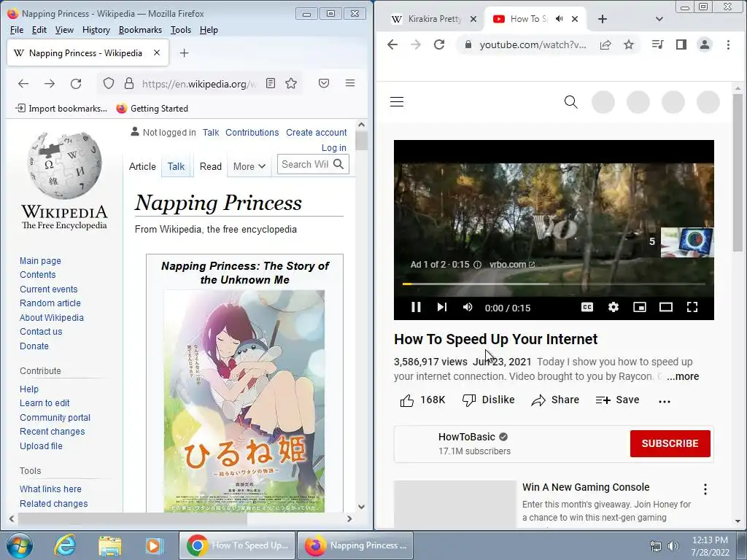Dislike the How To Speed Up video
The width and height of the screenshot is (747, 560).
pos(488,400)
